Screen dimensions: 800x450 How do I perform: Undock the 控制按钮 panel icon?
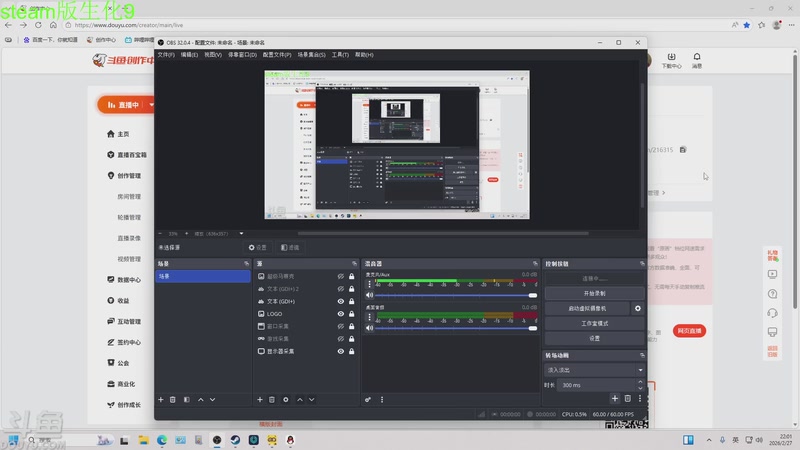tap(642, 263)
